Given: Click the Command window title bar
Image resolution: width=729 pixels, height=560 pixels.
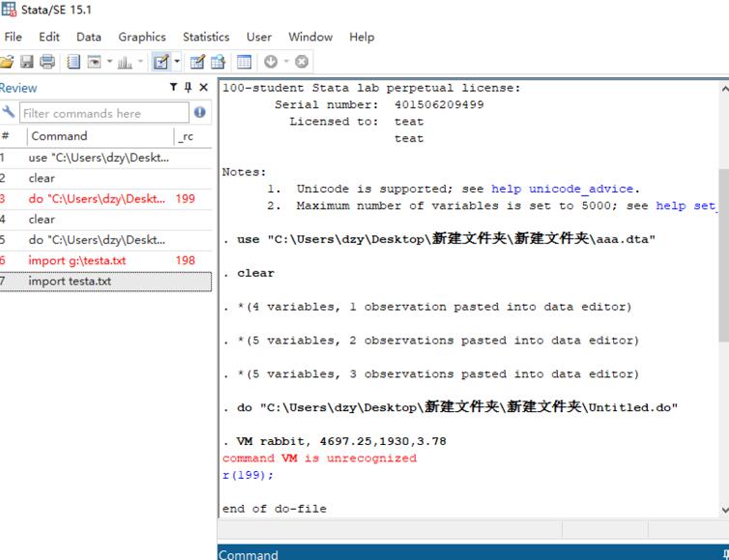Looking at the screenshot, I should [473, 553].
